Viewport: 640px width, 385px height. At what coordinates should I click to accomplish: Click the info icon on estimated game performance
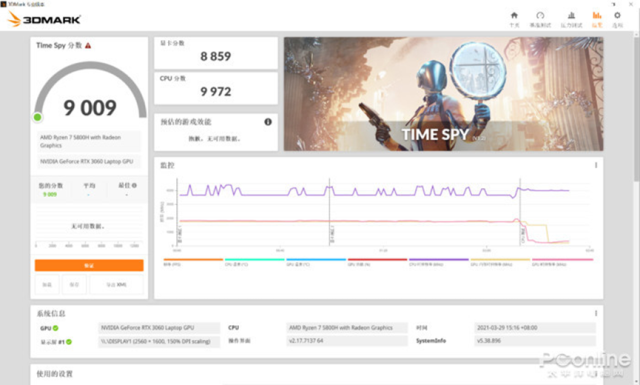point(268,122)
